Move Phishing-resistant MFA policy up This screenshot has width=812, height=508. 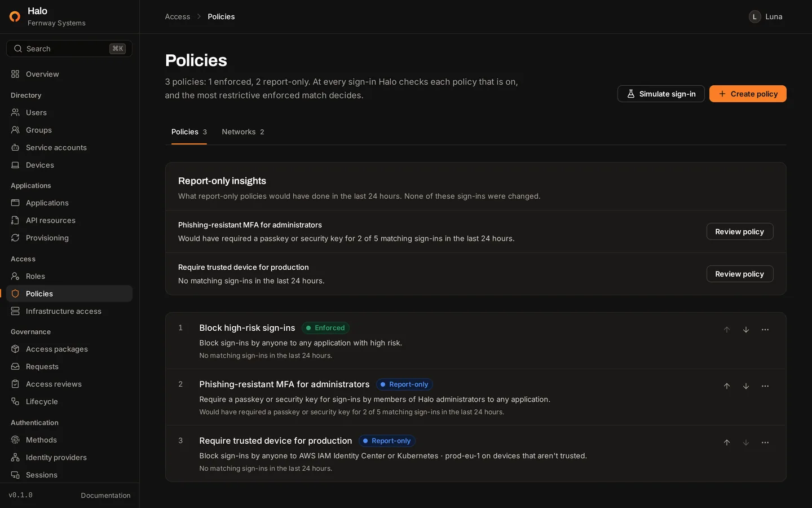727,386
